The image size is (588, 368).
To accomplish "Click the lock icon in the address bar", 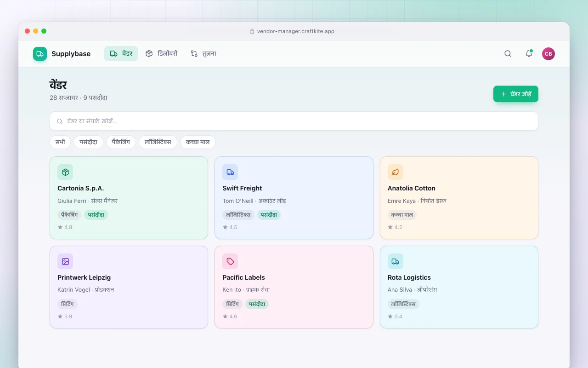I will (252, 31).
